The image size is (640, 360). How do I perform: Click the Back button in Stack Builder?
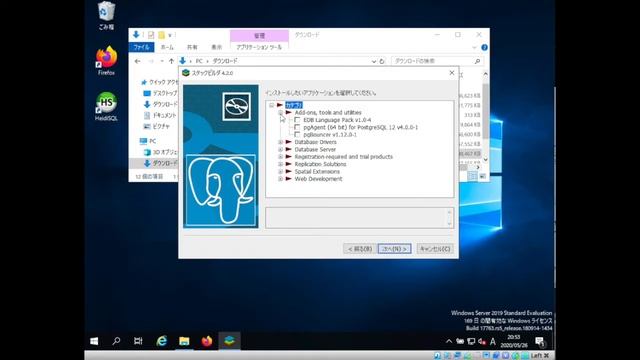360,249
